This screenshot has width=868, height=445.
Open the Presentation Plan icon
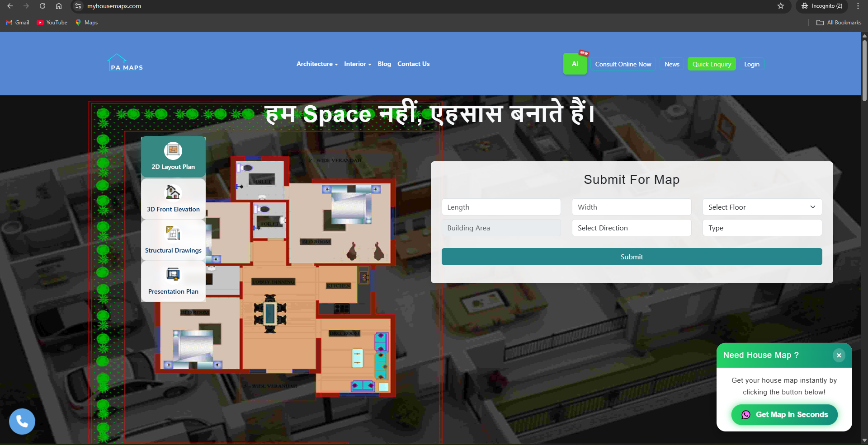(x=173, y=275)
